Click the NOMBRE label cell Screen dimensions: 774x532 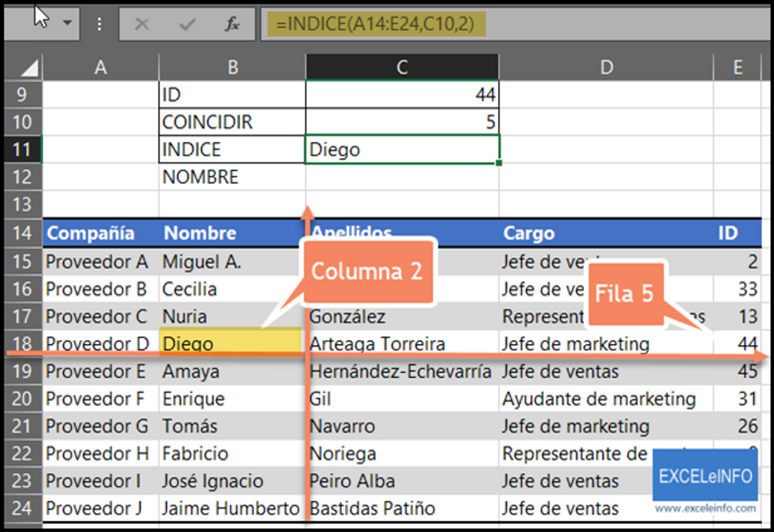click(x=200, y=177)
